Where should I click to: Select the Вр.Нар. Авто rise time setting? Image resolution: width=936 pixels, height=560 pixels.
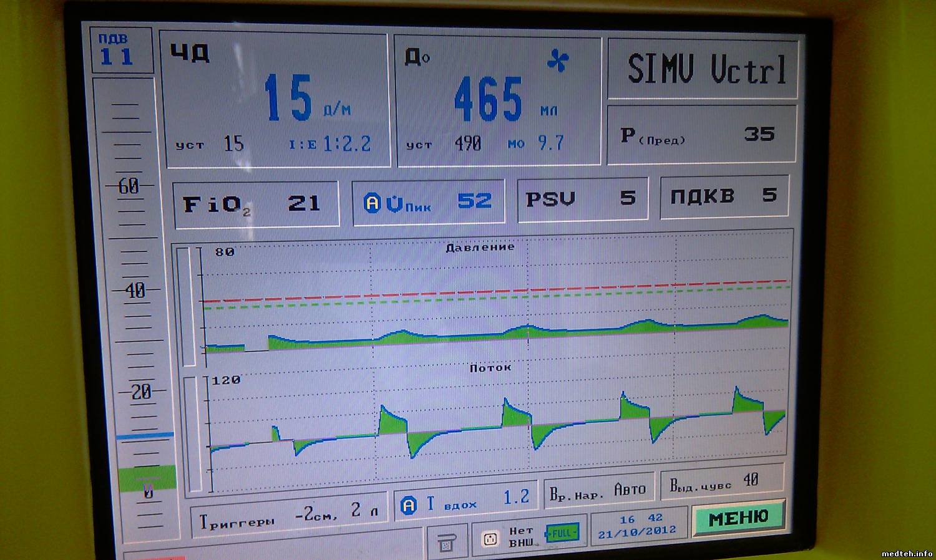tap(598, 491)
